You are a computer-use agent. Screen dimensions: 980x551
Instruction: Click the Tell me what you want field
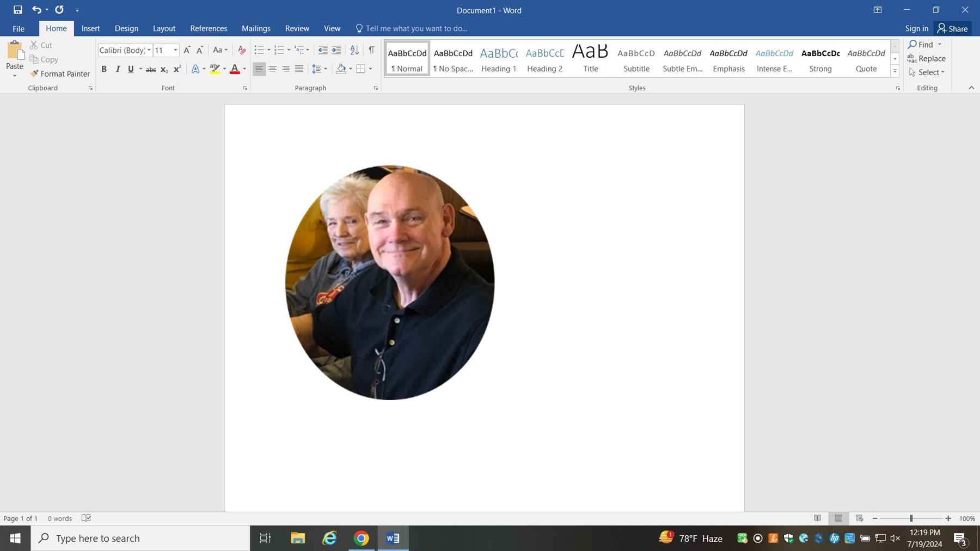416,28
